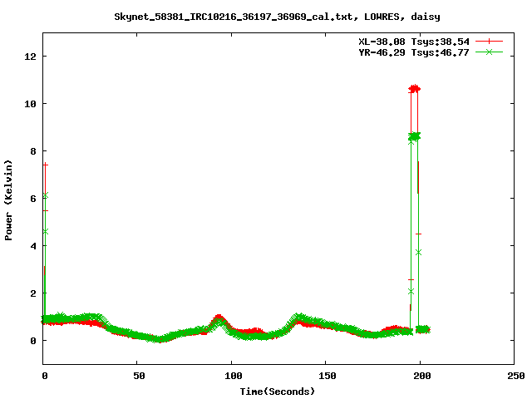Click the red XL legend line sample
This screenshot has height=399, width=532.
pos(489,42)
